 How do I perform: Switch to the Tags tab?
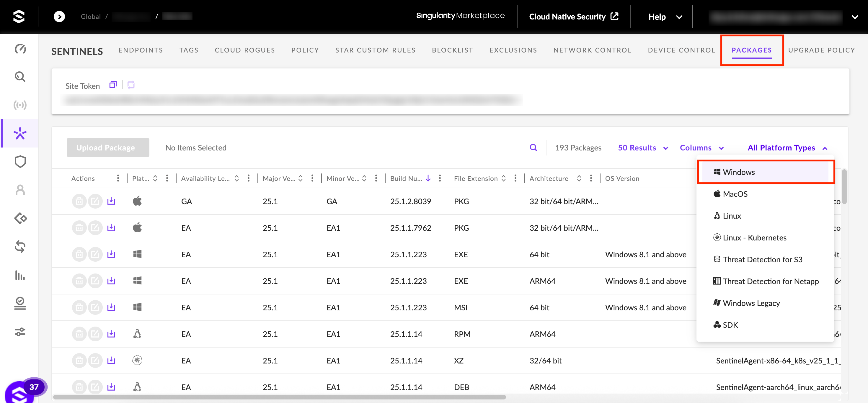point(189,50)
